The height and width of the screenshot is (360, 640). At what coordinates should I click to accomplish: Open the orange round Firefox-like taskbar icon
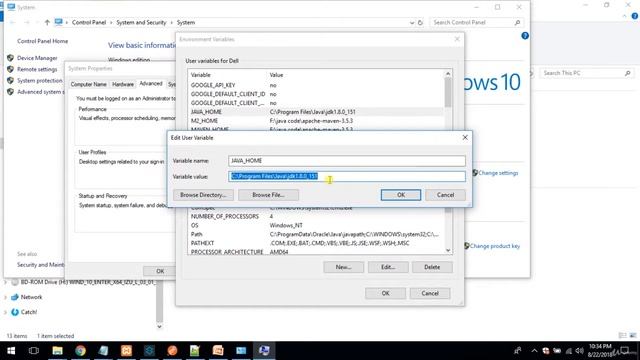click(172, 351)
